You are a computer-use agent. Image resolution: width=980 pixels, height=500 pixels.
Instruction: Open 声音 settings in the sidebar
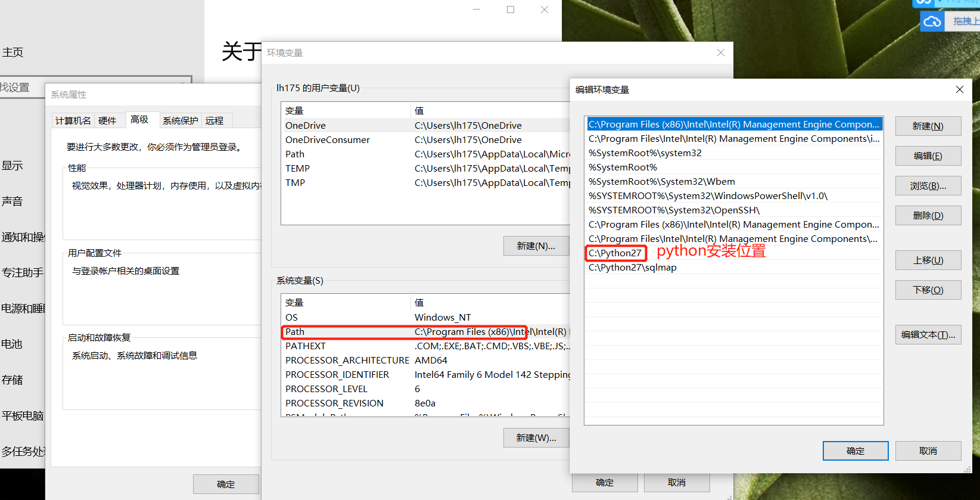[x=12, y=201]
